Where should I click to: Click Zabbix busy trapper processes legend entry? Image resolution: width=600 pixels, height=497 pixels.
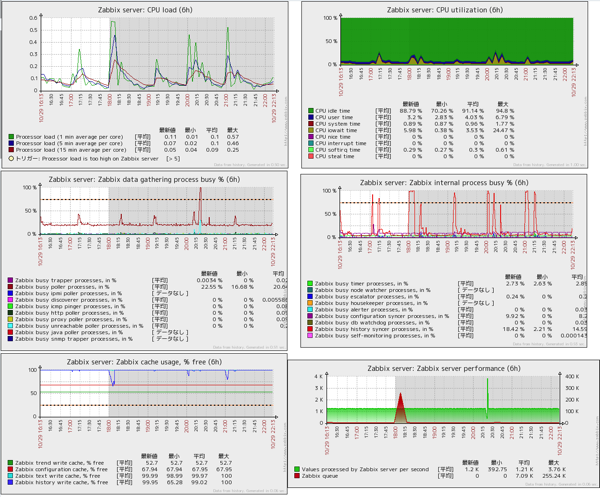pos(65,280)
